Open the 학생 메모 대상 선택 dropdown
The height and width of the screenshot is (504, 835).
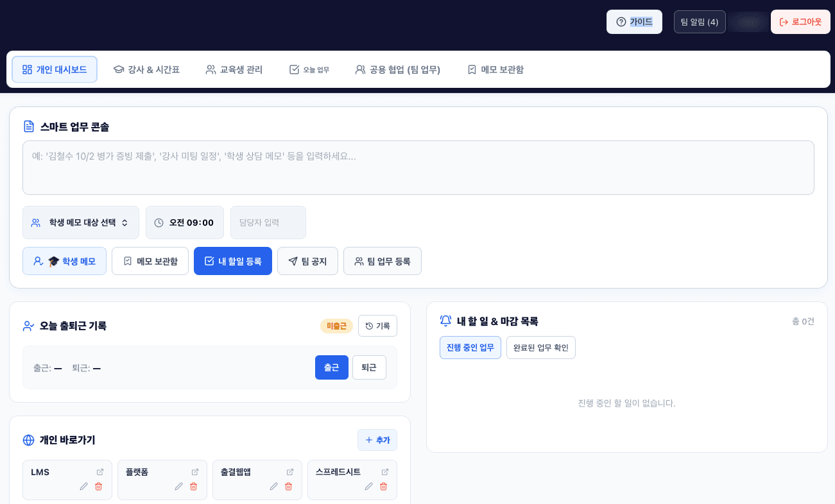[x=81, y=223]
